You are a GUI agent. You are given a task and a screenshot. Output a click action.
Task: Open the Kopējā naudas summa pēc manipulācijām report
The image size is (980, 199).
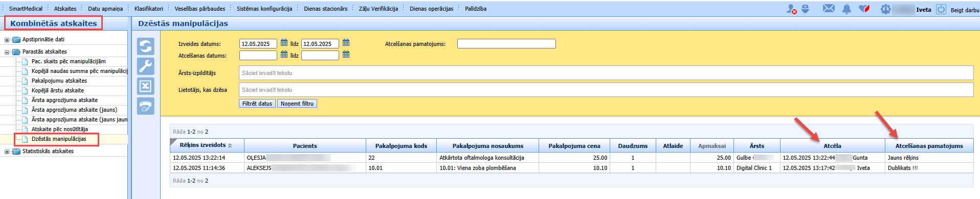79,71
